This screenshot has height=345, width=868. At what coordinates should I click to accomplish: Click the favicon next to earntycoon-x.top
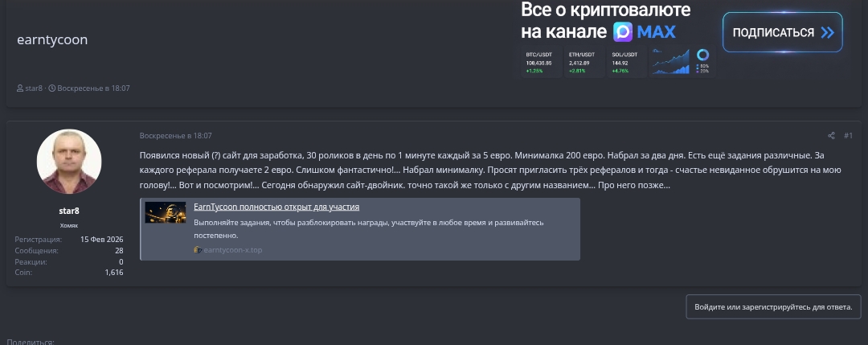click(198, 250)
